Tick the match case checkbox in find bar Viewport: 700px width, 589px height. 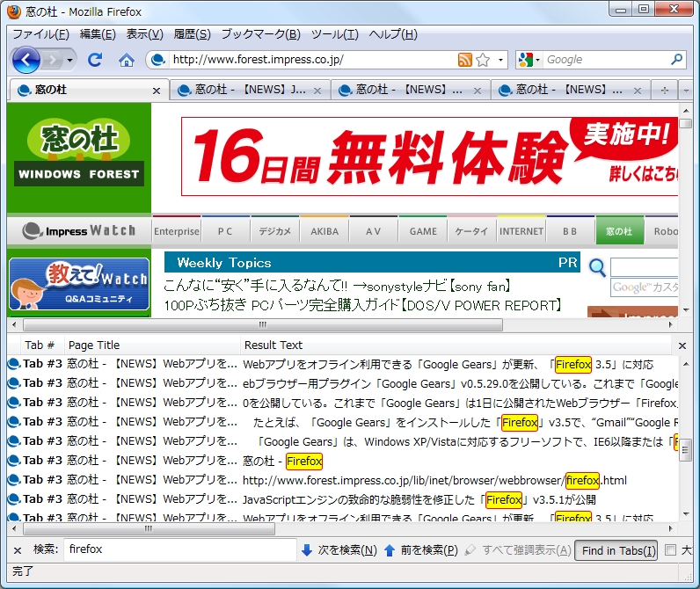[670, 549]
